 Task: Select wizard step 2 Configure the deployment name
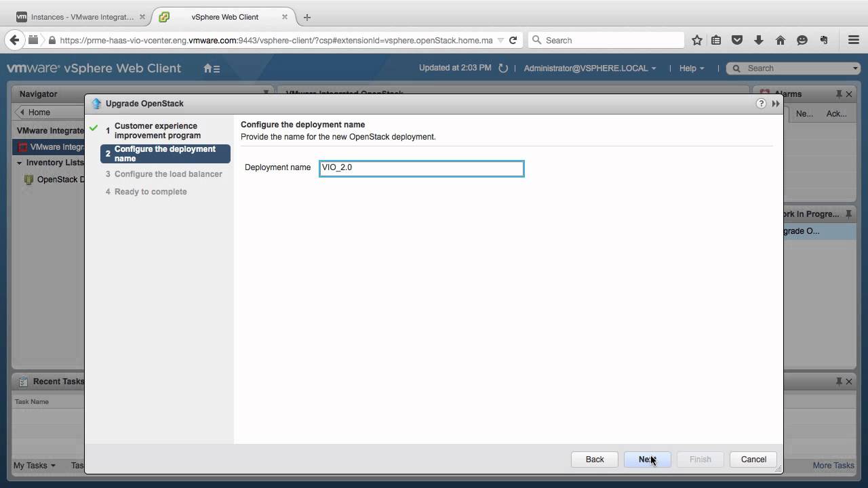(165, 154)
